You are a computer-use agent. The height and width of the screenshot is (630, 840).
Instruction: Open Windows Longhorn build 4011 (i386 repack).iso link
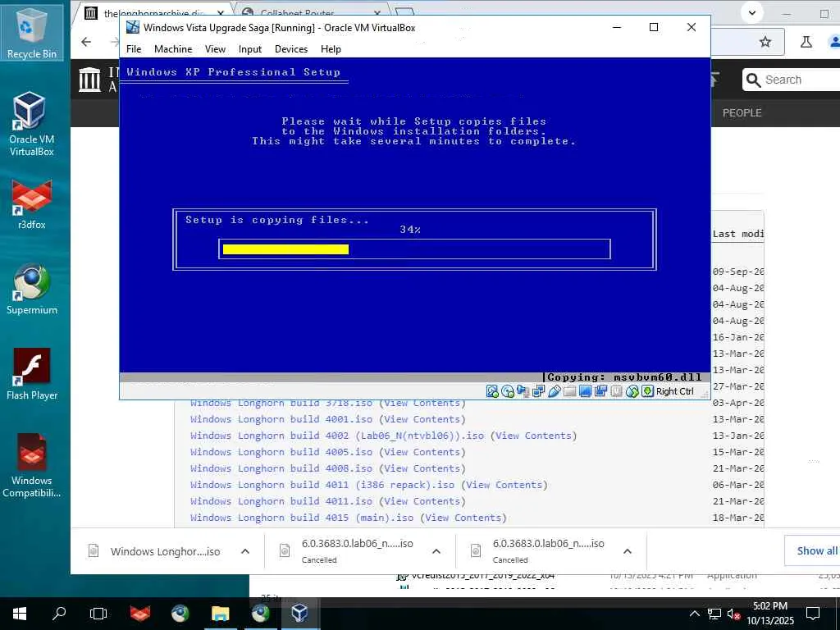coord(322,485)
